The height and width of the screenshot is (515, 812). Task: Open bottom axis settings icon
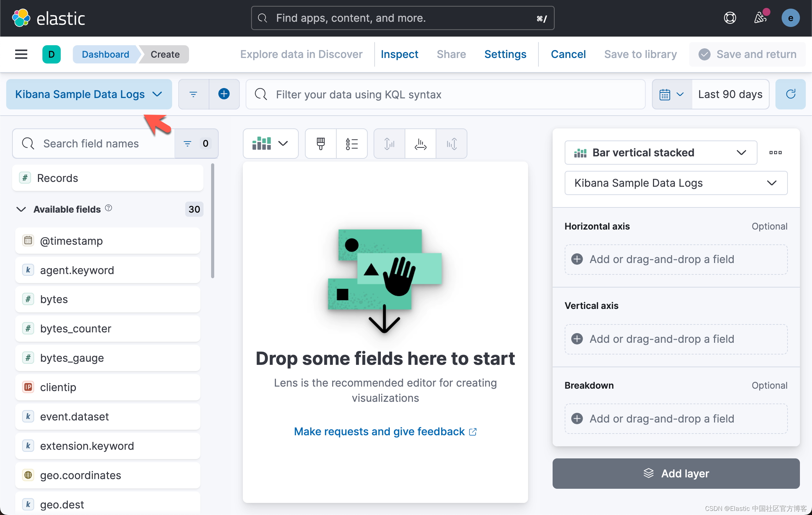click(x=420, y=144)
